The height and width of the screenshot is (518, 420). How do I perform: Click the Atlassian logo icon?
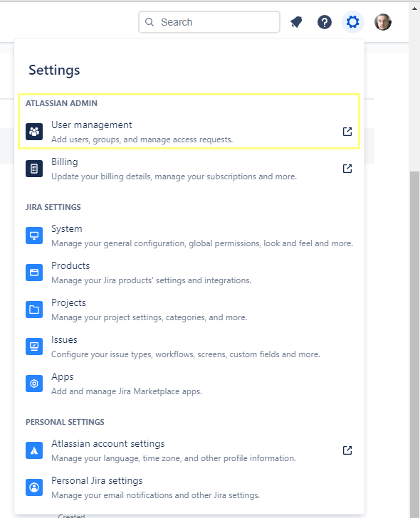(x=34, y=450)
